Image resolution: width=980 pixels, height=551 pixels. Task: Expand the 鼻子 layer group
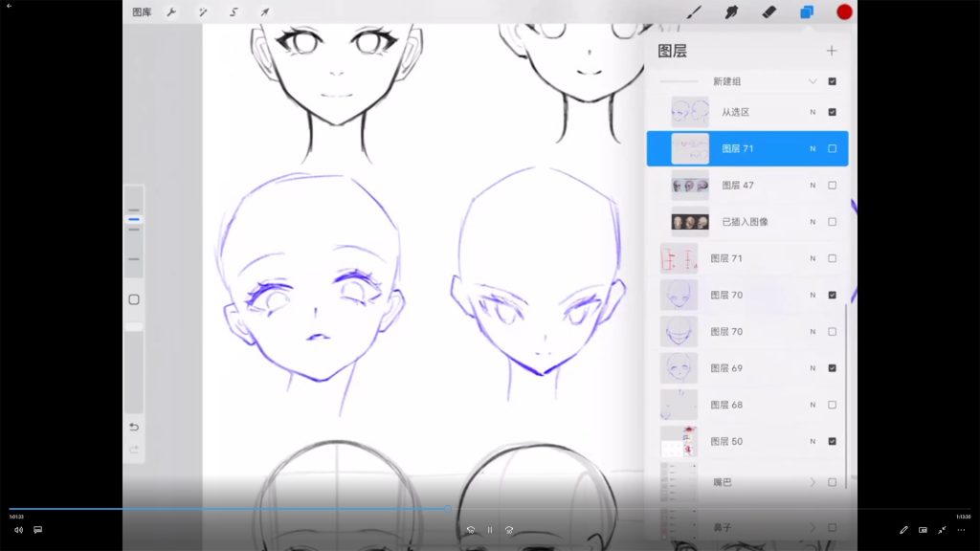coord(813,527)
